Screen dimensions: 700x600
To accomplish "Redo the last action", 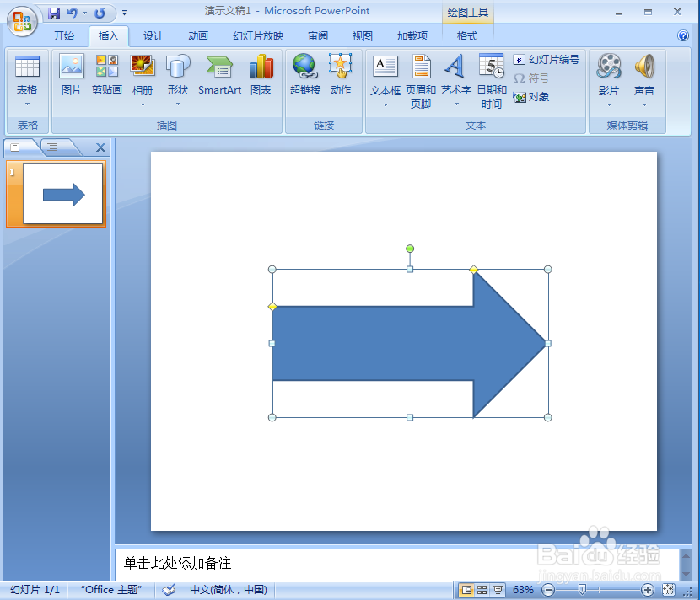I will click(x=100, y=13).
